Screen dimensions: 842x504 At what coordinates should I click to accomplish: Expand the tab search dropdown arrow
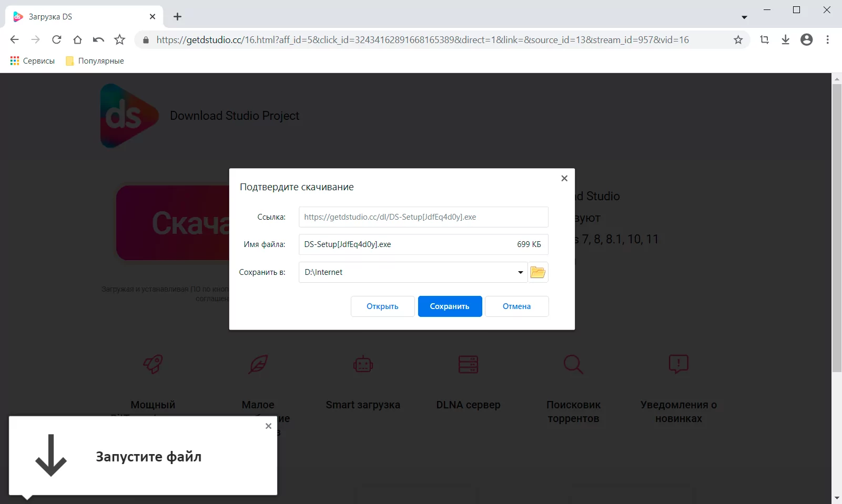pyautogui.click(x=744, y=17)
